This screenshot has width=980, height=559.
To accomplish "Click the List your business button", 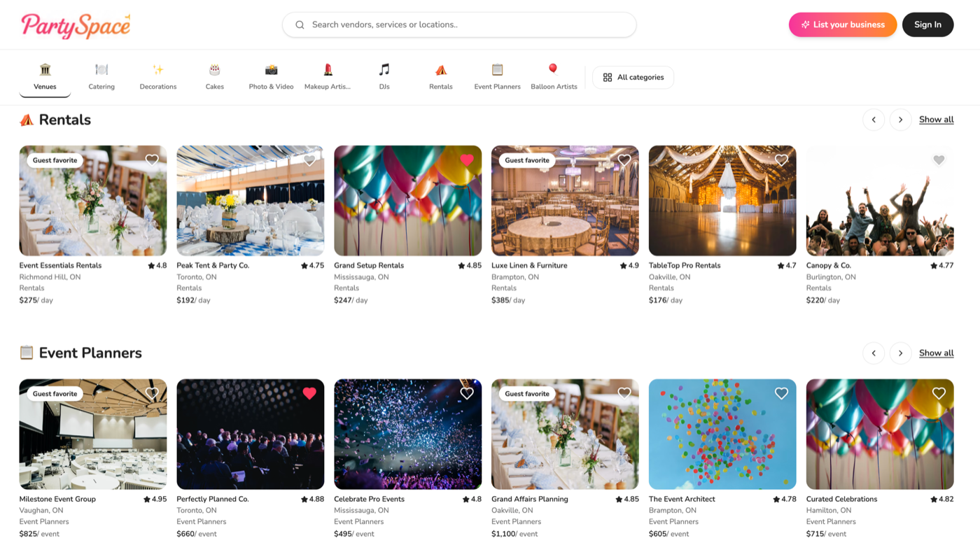I will click(842, 24).
